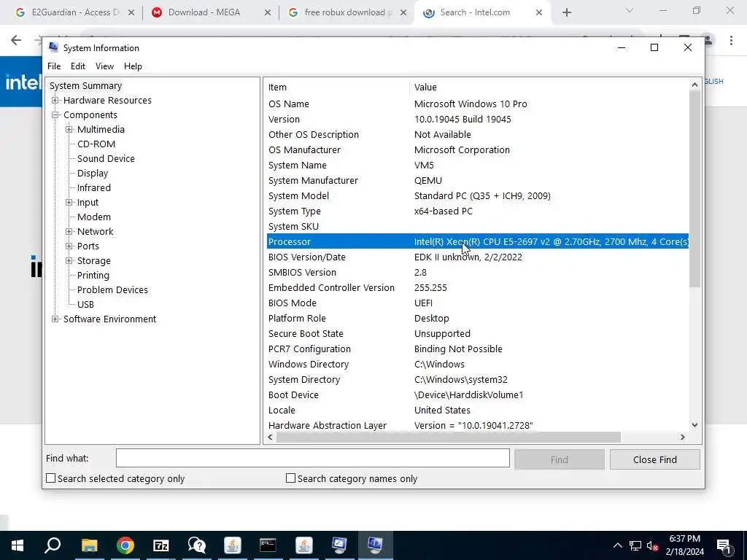
Task: Click the System Information title icon
Action: point(54,47)
